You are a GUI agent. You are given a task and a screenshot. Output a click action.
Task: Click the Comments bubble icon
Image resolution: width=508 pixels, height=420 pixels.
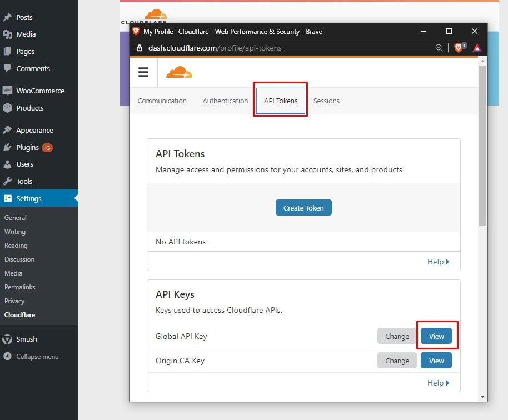[x=7, y=68]
